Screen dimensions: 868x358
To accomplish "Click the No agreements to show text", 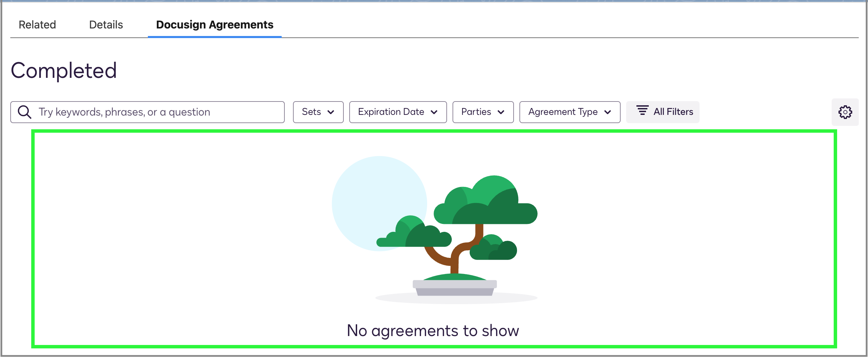I will (x=433, y=330).
